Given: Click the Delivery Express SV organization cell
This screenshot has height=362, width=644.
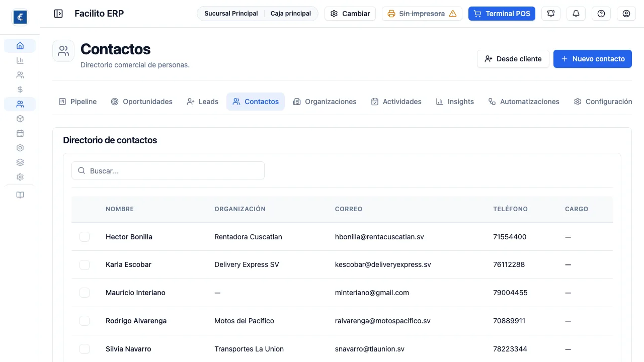Looking at the screenshot, I should point(247,264).
